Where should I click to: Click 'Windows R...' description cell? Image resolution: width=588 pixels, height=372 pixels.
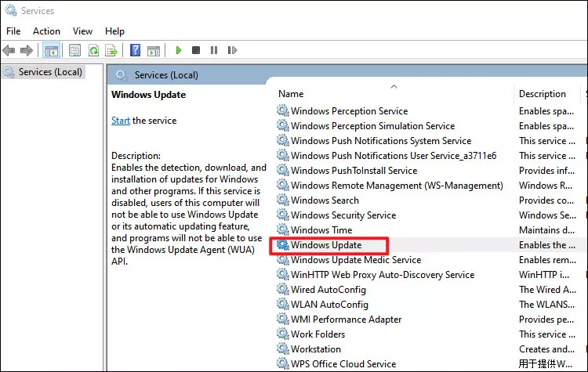pyautogui.click(x=546, y=186)
